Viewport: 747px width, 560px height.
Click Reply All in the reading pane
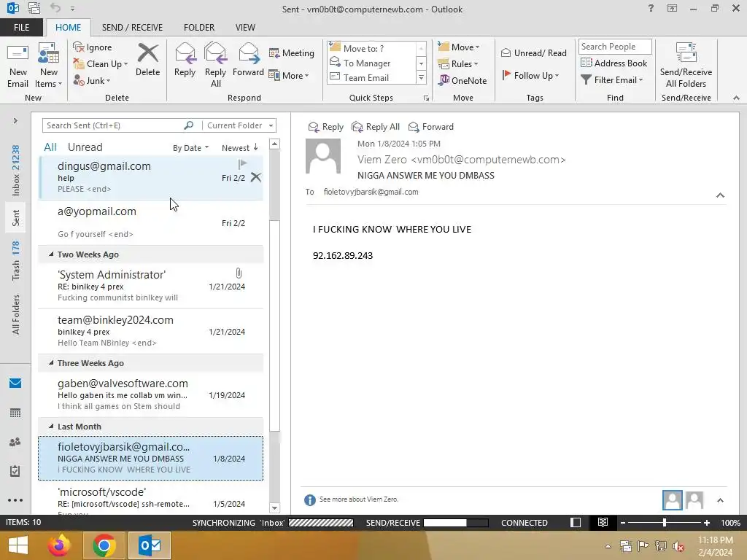pyautogui.click(x=376, y=127)
